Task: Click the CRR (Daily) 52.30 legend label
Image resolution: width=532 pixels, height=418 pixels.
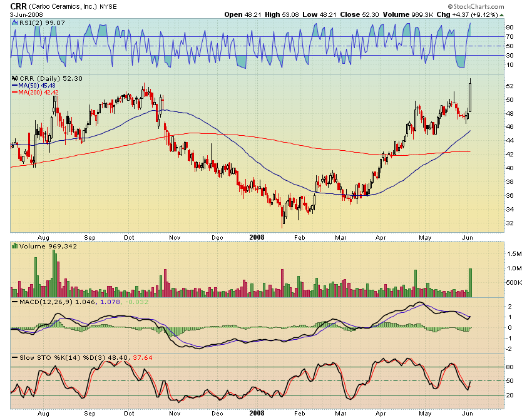Action: click(x=51, y=79)
